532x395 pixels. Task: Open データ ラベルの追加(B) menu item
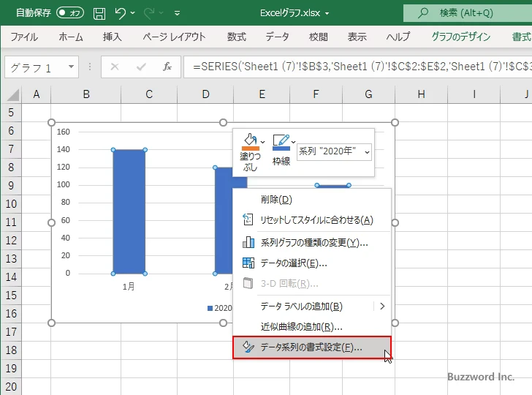coord(312,306)
